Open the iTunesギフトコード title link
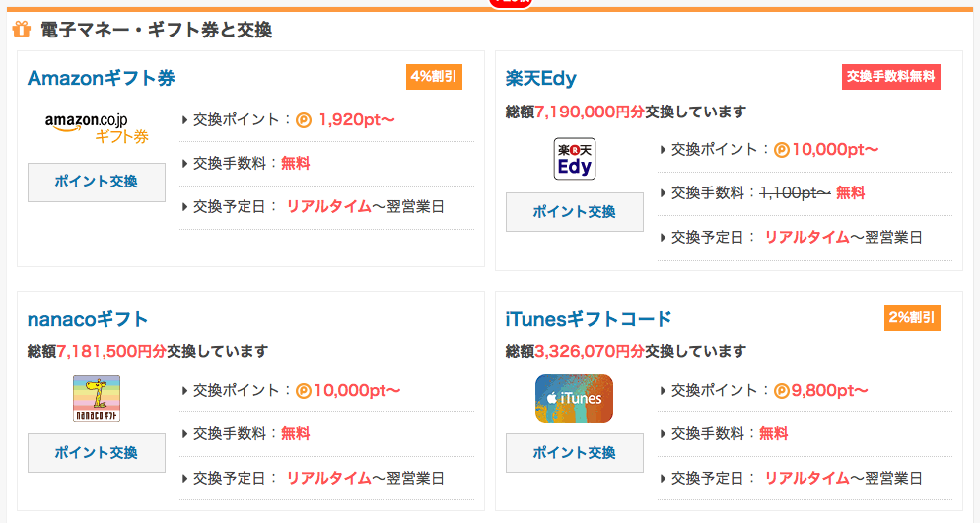980x523 pixels. pyautogui.click(x=589, y=319)
